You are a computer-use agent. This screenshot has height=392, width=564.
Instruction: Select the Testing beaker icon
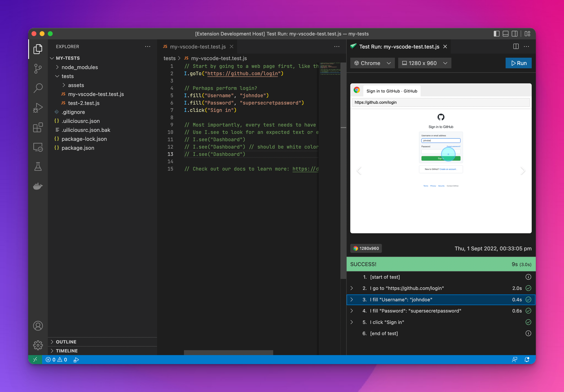click(x=38, y=167)
